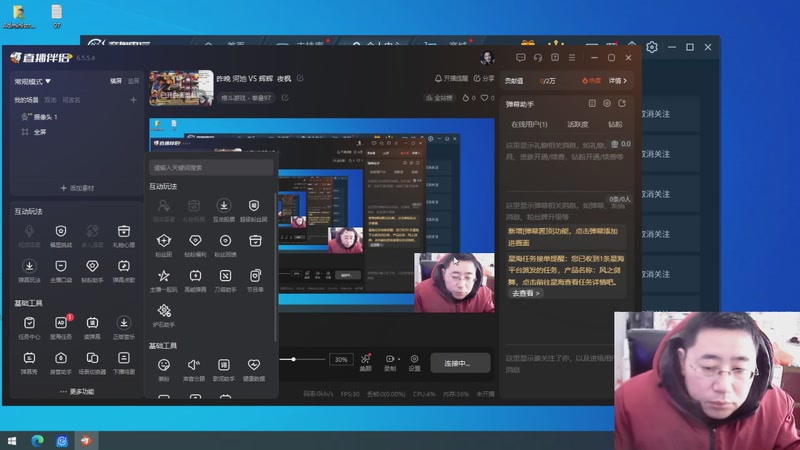Open 声音分屏 speaker tool
Screen dimensions: 800x450
coord(194,369)
